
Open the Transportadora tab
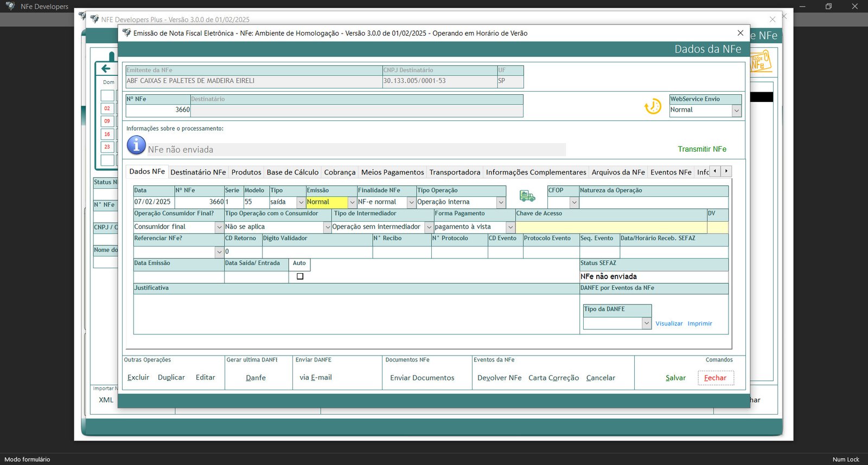point(455,172)
